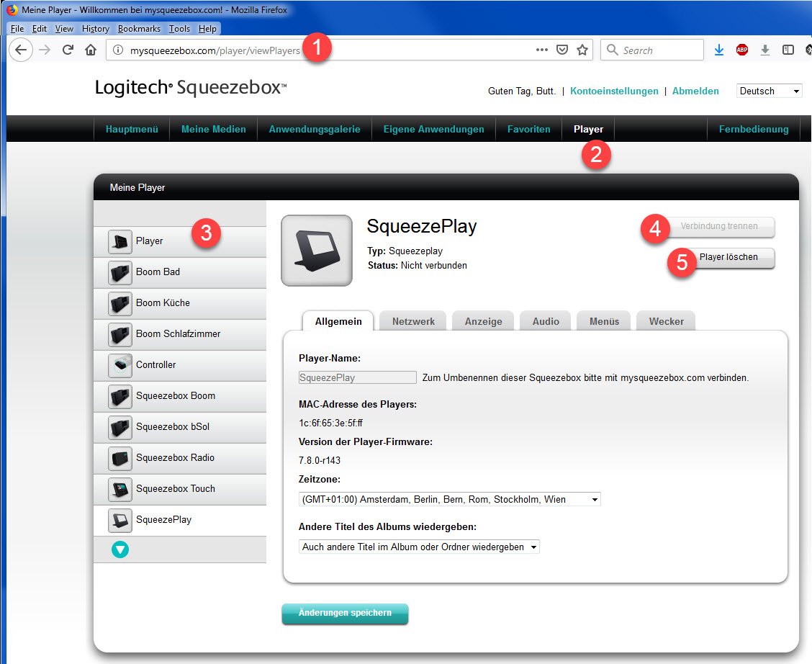Bookmark this page with the star icon
Viewport: 812px width, 664px height.
click(x=582, y=50)
